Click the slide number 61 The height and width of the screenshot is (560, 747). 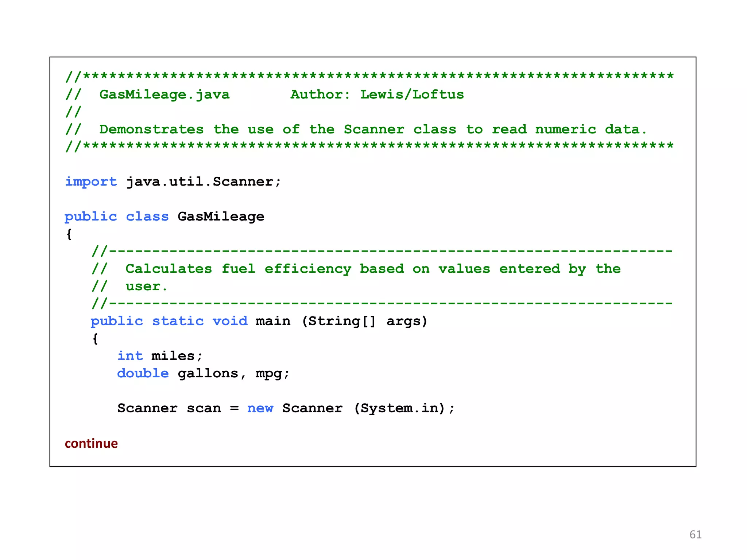point(695,534)
